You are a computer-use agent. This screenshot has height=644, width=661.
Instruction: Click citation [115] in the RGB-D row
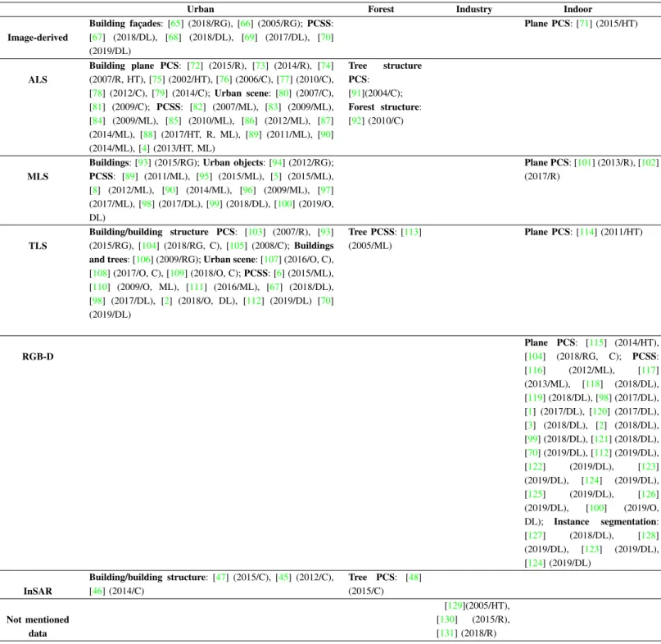(x=596, y=342)
